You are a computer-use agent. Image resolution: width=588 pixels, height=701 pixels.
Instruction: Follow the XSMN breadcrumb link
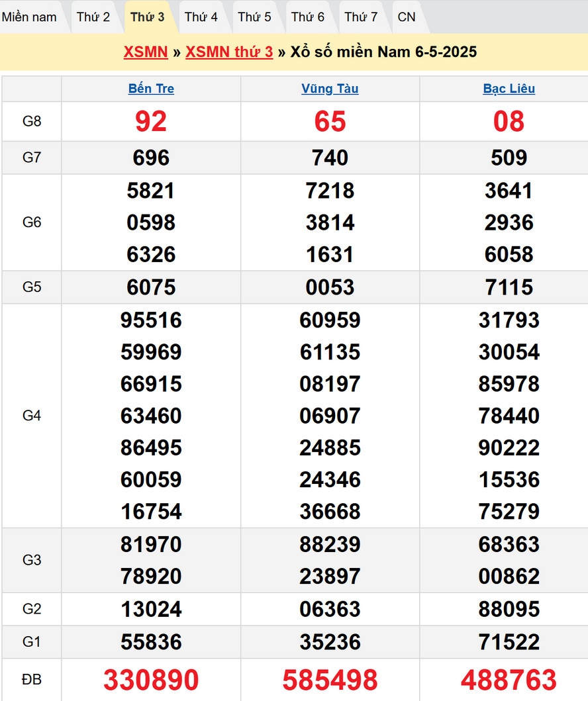coord(146,52)
